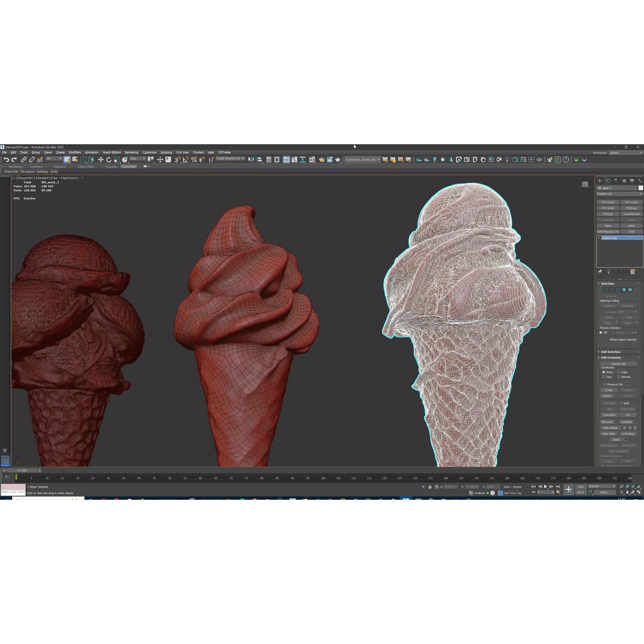This screenshot has width=644, height=644.
Task: Select the Edge constraint radio button
Action: click(x=619, y=372)
